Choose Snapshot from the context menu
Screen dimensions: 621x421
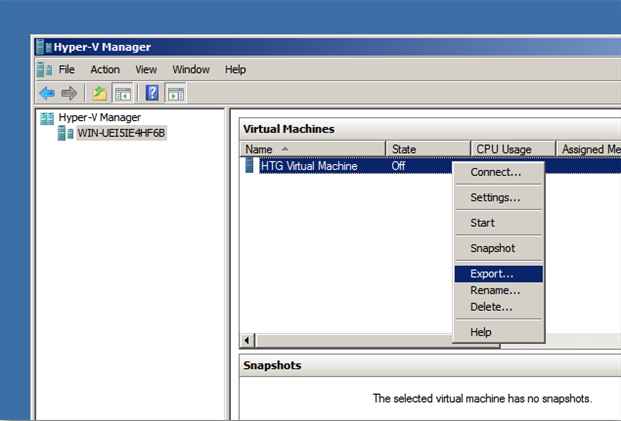coord(499,248)
